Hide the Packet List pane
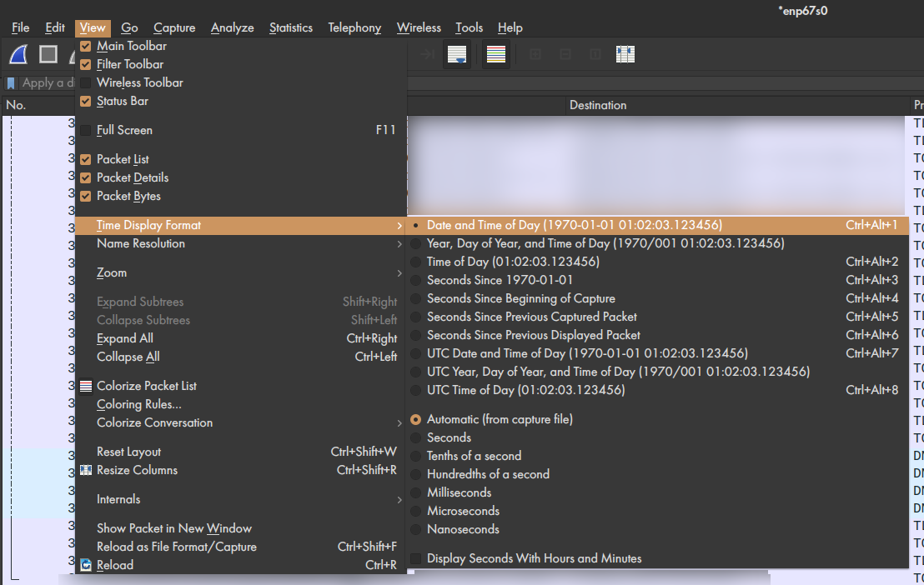 point(86,159)
